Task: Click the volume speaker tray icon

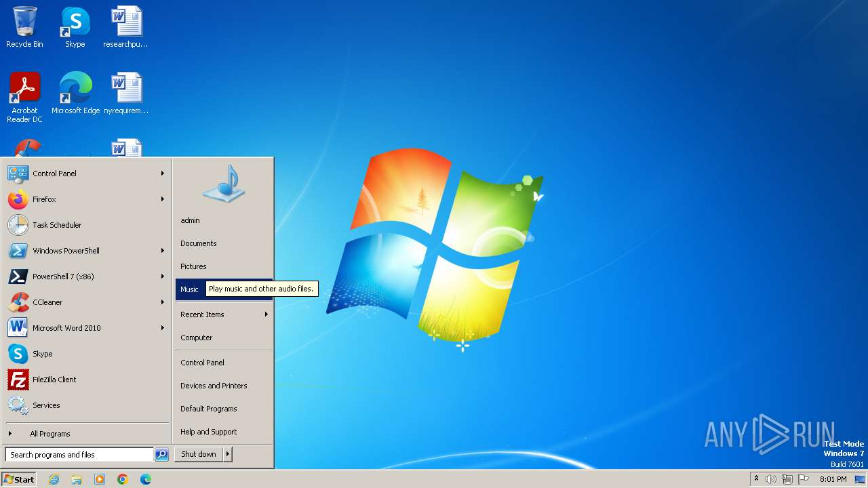Action: [x=771, y=479]
